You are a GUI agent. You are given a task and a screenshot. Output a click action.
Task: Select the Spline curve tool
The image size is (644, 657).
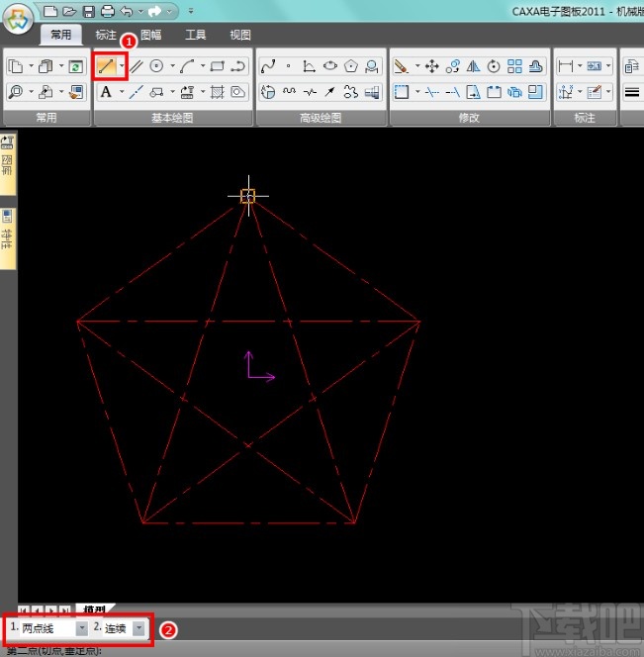point(267,67)
